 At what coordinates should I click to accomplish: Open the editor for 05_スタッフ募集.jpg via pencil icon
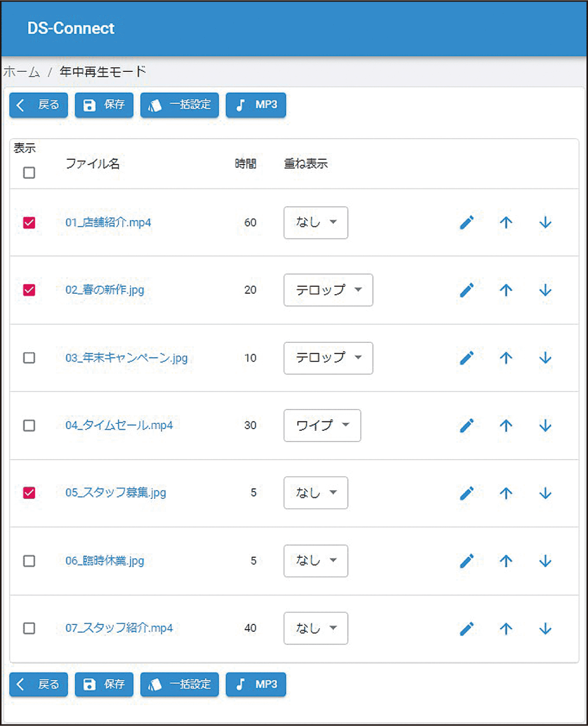click(x=467, y=493)
